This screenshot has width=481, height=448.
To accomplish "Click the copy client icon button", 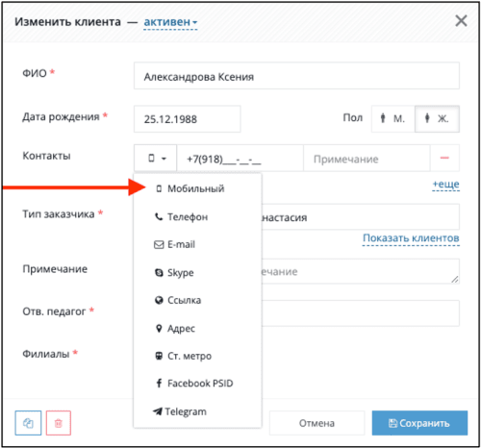I will [28, 423].
